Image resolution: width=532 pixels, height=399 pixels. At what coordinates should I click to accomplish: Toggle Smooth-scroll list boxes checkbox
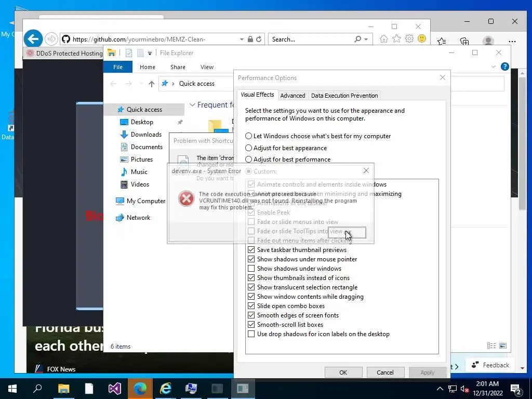251,324
